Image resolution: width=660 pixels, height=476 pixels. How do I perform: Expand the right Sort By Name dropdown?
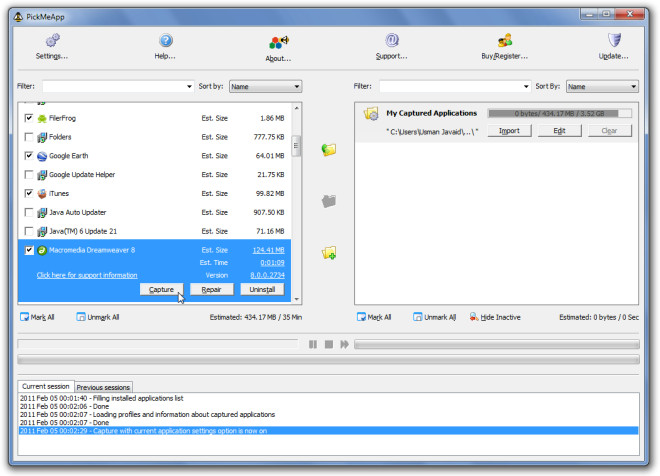602,86
